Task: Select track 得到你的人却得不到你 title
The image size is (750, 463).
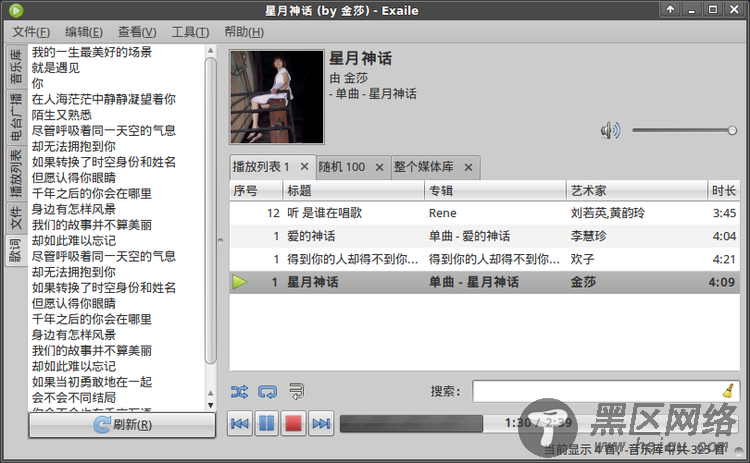Action: tap(353, 259)
